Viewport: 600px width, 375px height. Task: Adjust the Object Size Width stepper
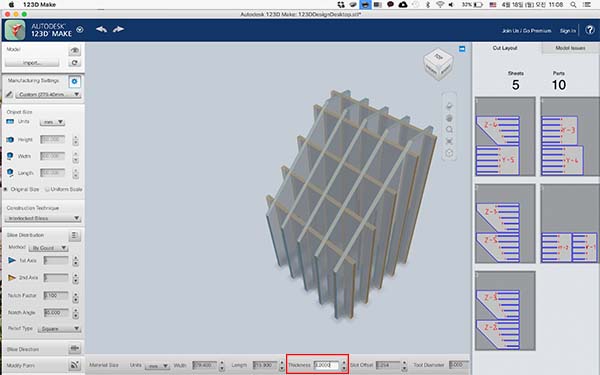[76, 157]
